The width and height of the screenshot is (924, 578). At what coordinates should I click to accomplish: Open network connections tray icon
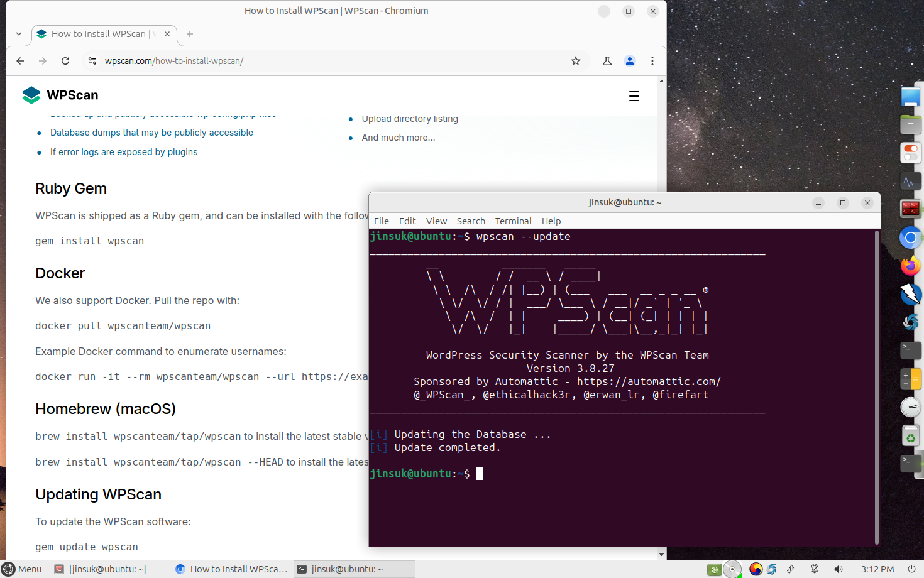pos(791,569)
